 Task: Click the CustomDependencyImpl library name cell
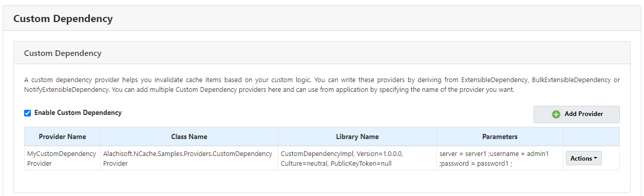[x=357, y=158]
